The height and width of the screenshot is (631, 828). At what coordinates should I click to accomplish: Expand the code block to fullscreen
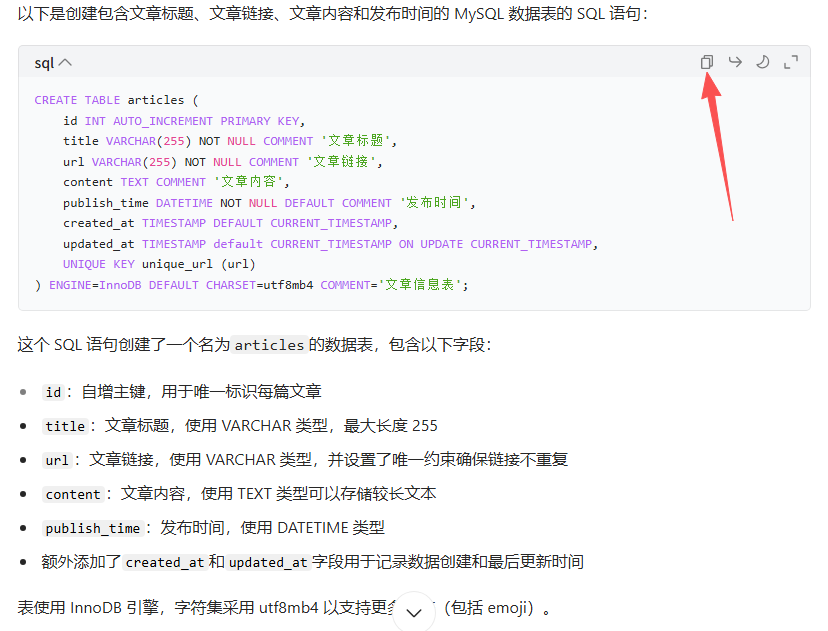pyautogui.click(x=791, y=62)
